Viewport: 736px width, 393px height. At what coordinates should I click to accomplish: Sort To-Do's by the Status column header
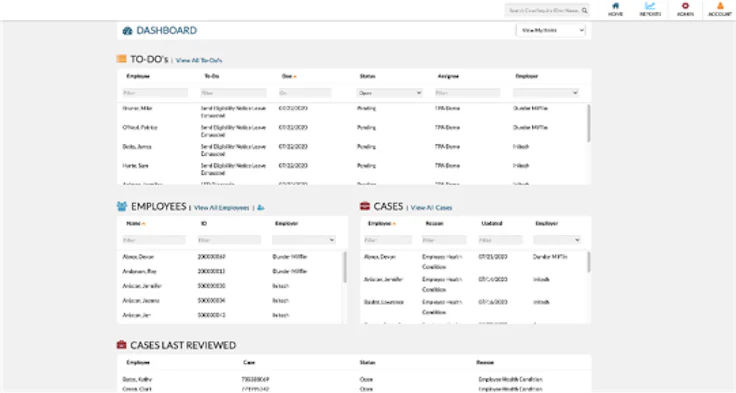point(368,76)
